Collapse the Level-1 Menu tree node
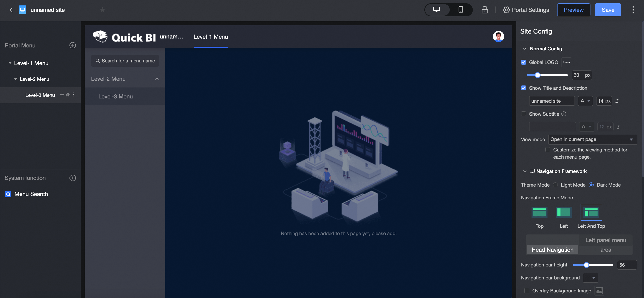Image resolution: width=644 pixels, height=298 pixels. pyautogui.click(x=10, y=63)
